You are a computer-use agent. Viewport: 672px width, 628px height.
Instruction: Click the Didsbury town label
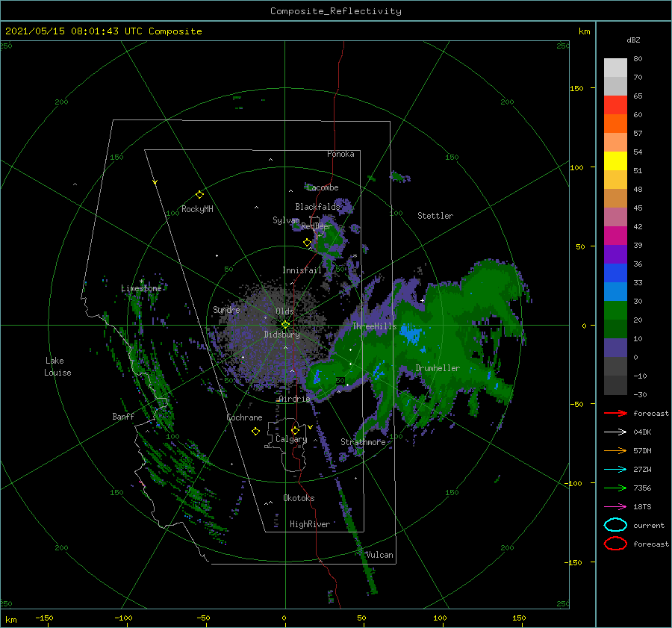281,335
